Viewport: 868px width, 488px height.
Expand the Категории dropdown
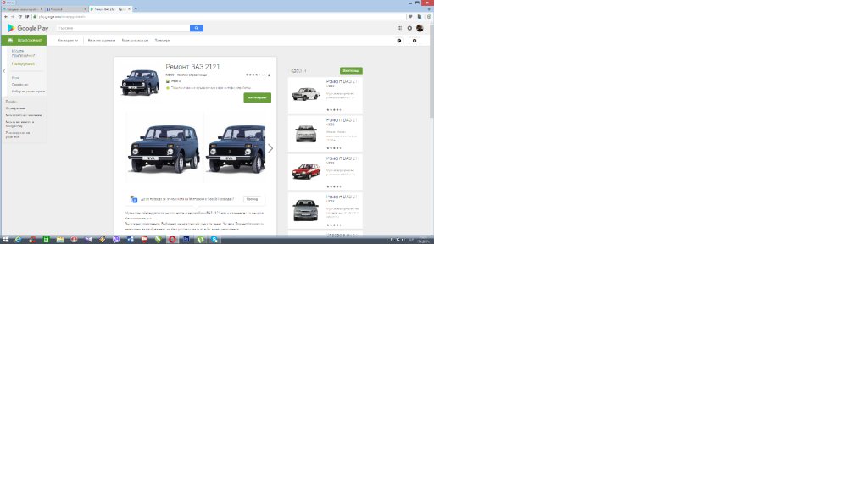click(x=68, y=41)
